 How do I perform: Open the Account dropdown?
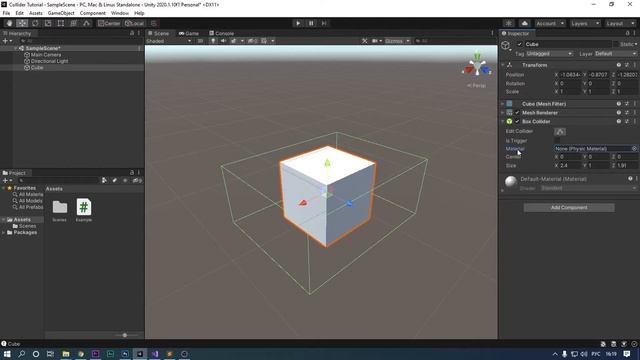click(x=550, y=23)
